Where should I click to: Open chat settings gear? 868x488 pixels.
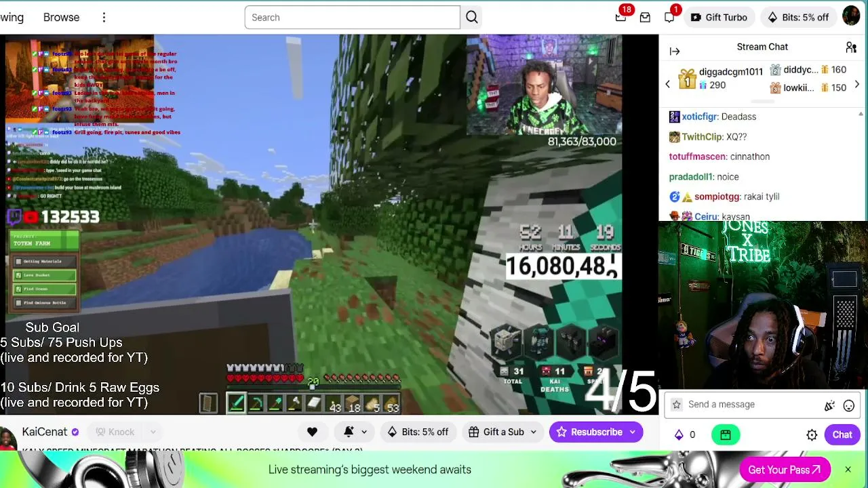point(812,435)
